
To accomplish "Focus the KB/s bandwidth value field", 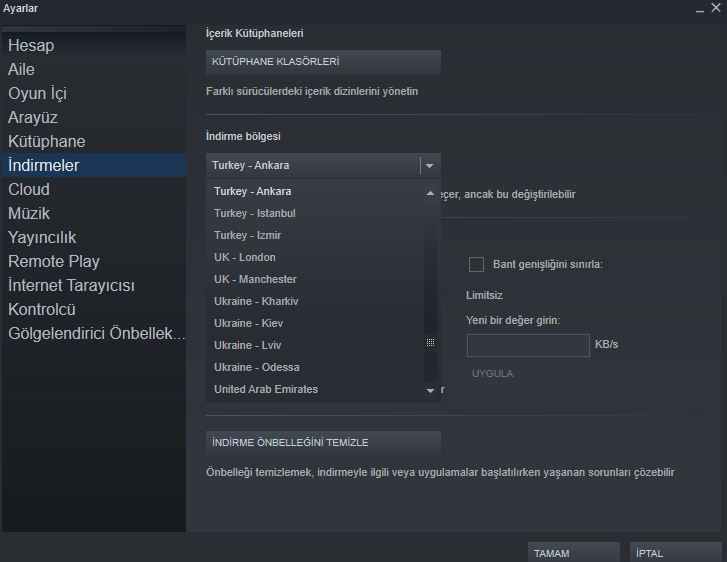I will point(528,345).
